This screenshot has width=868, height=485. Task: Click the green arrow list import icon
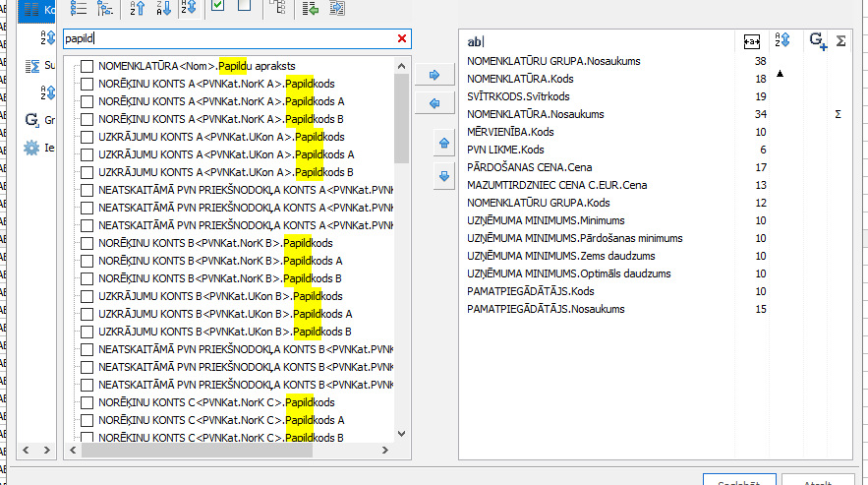tap(311, 8)
